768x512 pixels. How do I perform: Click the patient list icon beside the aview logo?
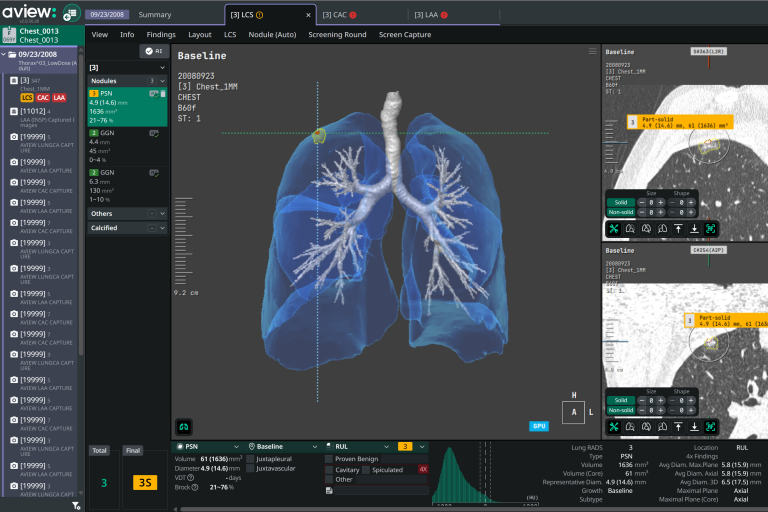(71, 14)
